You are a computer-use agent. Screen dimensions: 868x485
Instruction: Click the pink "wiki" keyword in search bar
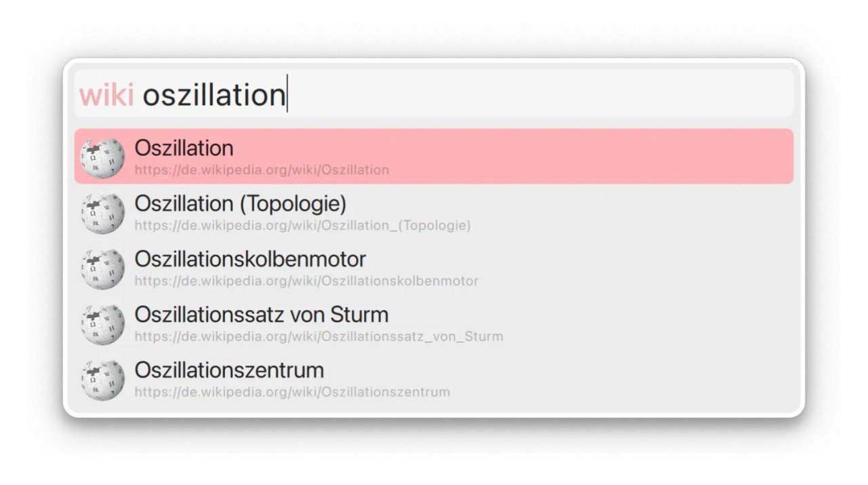click(x=106, y=95)
